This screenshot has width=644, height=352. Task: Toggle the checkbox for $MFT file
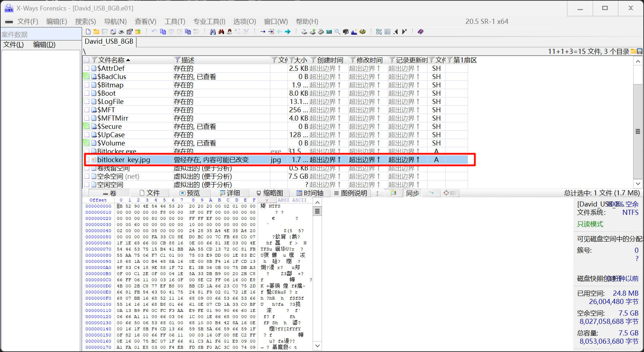coord(87,110)
